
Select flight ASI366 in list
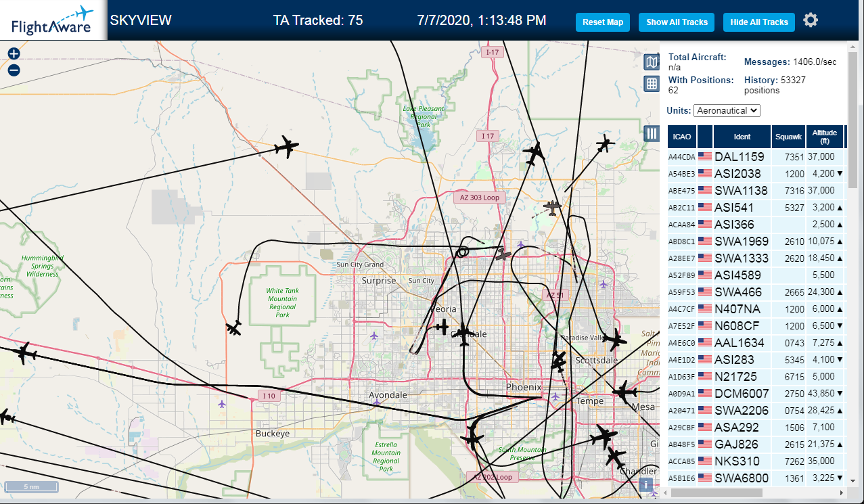click(x=756, y=224)
